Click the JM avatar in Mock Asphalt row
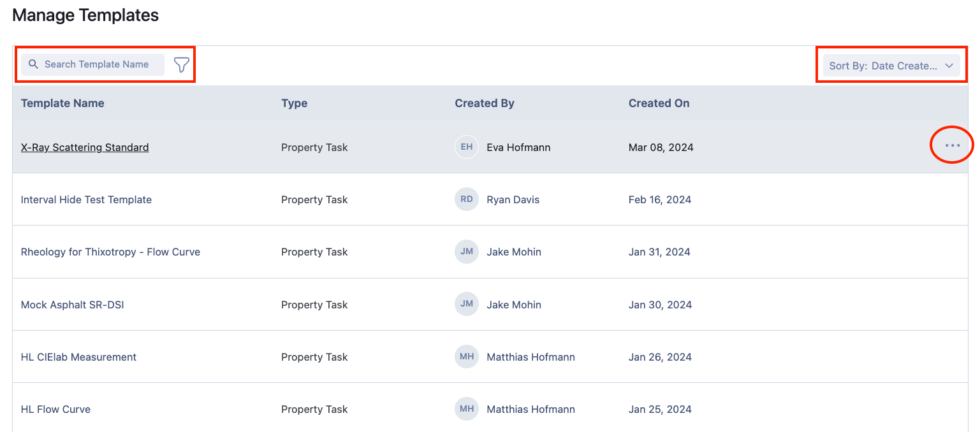 point(466,305)
